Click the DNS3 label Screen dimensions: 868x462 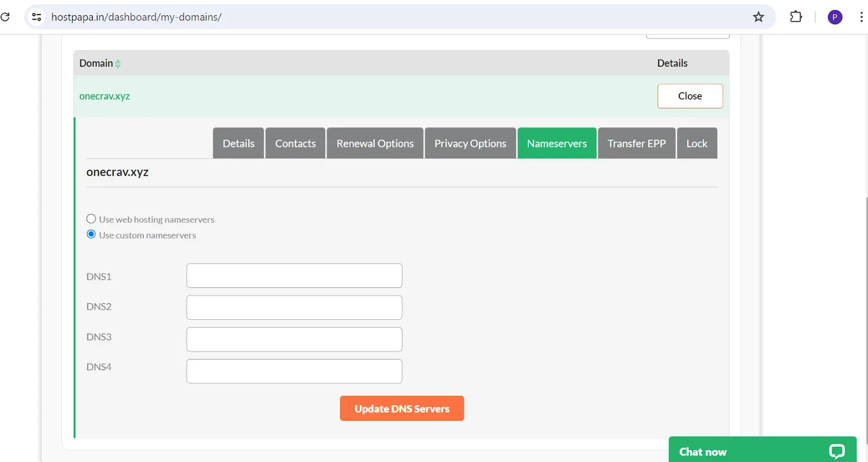[99, 337]
